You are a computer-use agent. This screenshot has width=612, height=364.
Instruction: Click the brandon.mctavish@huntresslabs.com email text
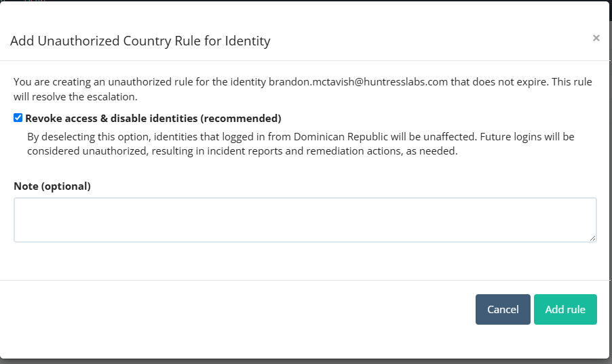pyautogui.click(x=358, y=82)
